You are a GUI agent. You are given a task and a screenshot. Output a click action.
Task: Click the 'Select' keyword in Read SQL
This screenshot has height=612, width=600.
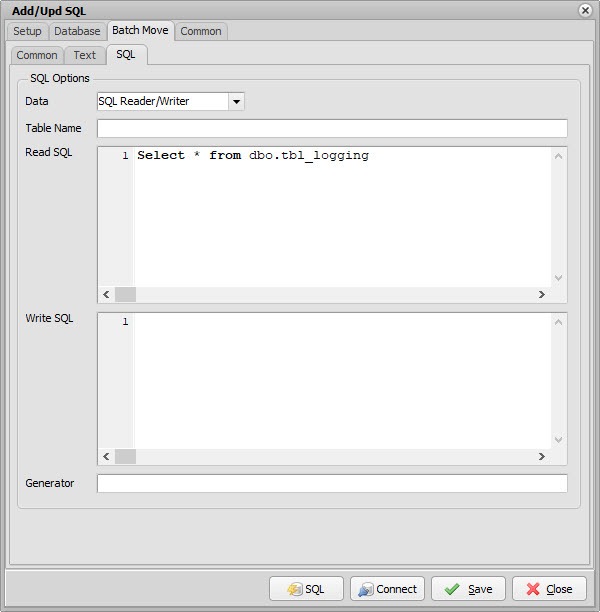point(161,155)
